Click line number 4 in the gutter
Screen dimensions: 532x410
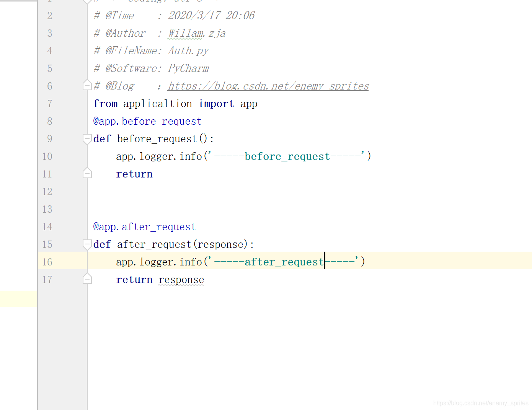click(x=50, y=51)
